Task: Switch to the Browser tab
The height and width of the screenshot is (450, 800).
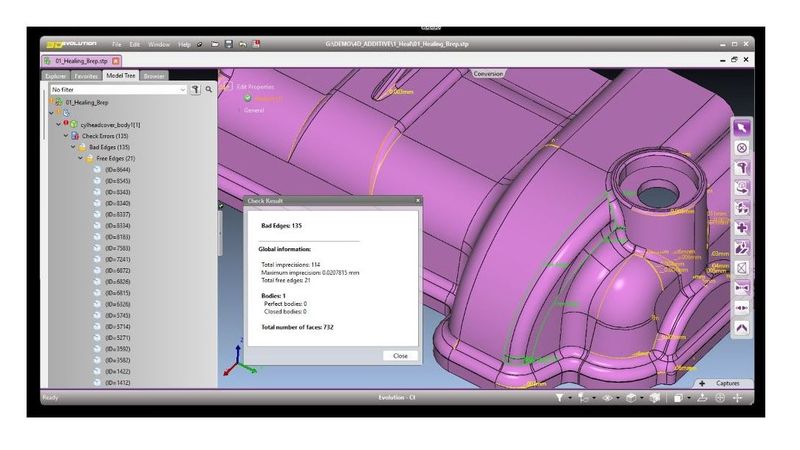Action: pos(154,76)
